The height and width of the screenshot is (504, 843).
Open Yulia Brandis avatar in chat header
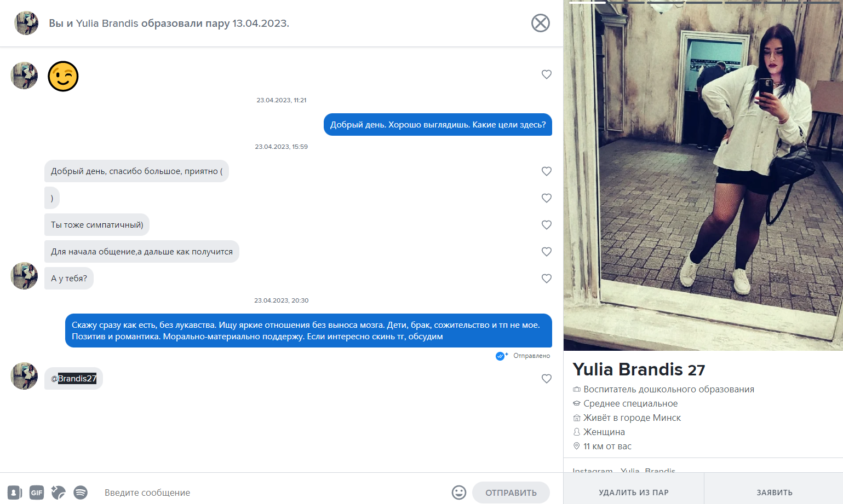point(26,23)
